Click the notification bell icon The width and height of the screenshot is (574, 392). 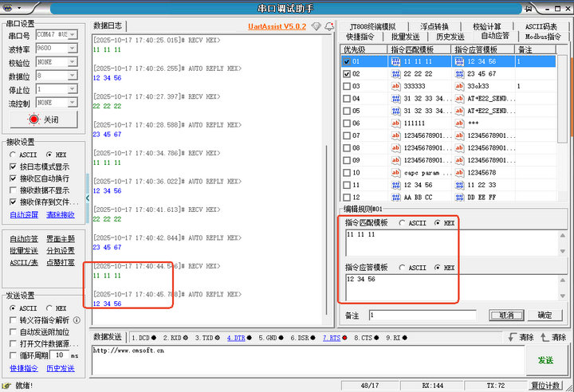[330, 26]
